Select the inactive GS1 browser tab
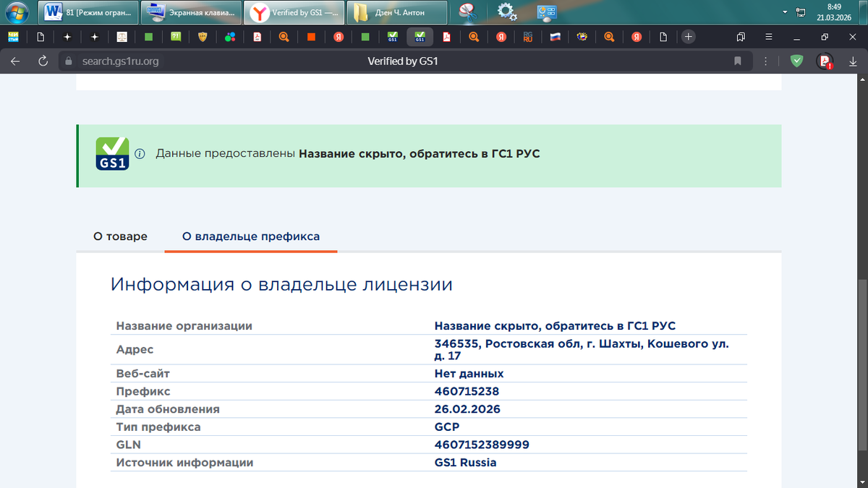 [393, 36]
